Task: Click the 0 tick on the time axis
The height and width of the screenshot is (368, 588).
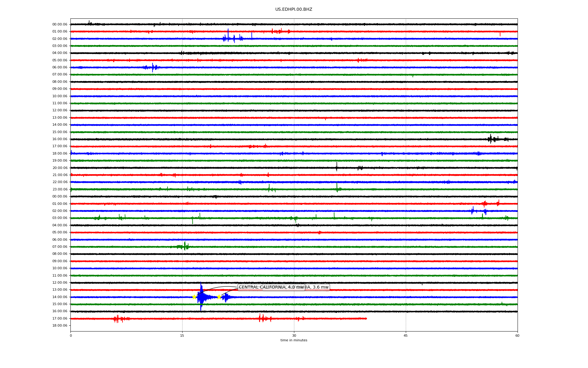Action: tap(71, 335)
